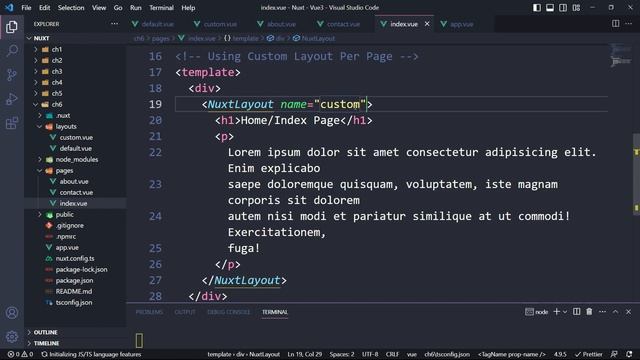
Task: Open the Help menu
Action: click(x=188, y=8)
